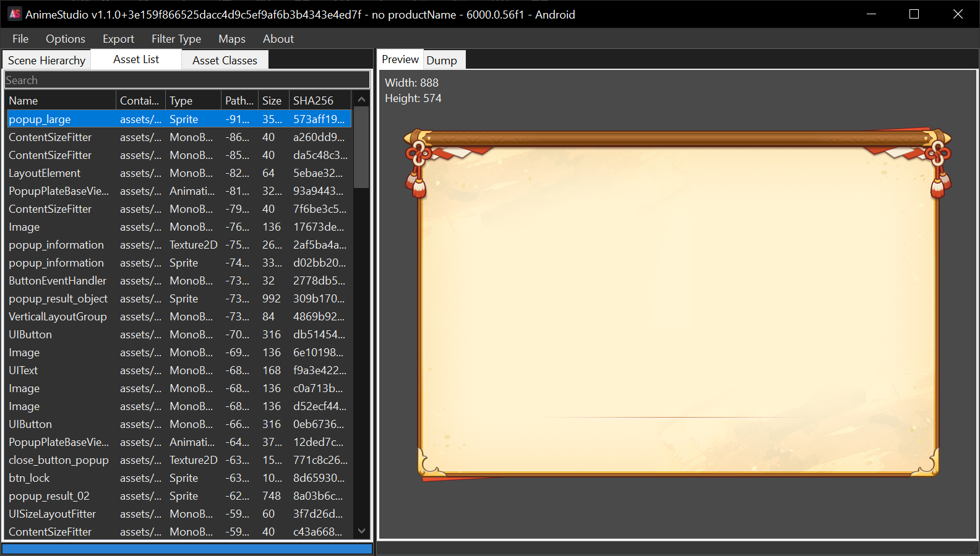Open the Maps dropdown menu
This screenshot has width=980, height=556.
point(231,39)
